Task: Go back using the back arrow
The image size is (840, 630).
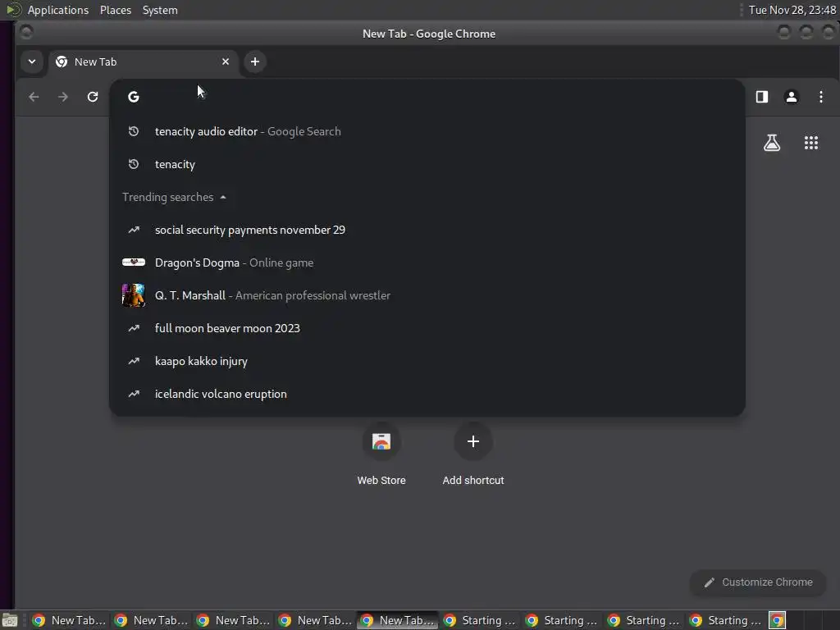Action: tap(34, 97)
